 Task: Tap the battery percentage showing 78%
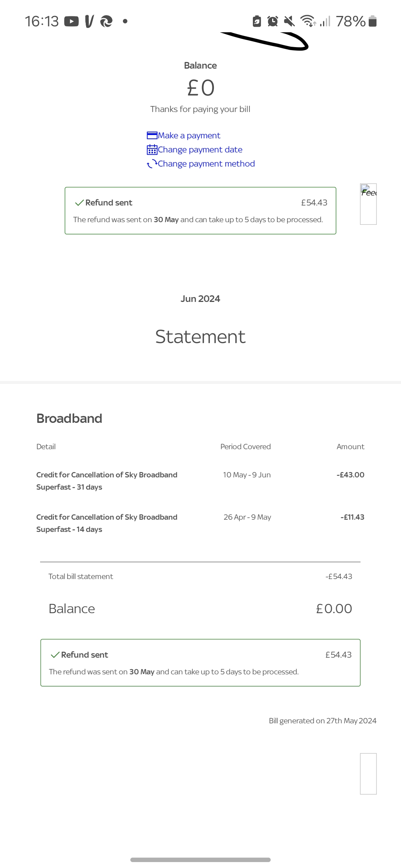tap(351, 22)
